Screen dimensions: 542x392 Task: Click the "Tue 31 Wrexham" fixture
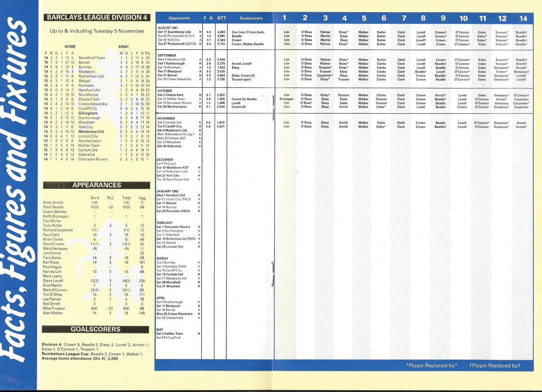tap(168, 286)
